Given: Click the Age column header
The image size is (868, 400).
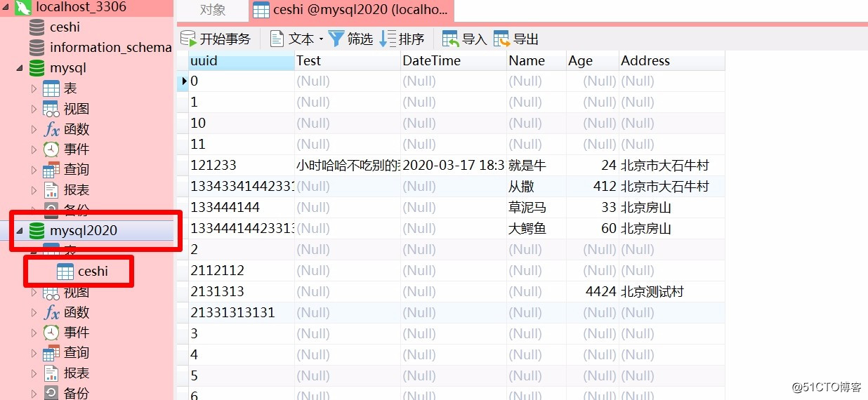Looking at the screenshot, I should coord(593,61).
